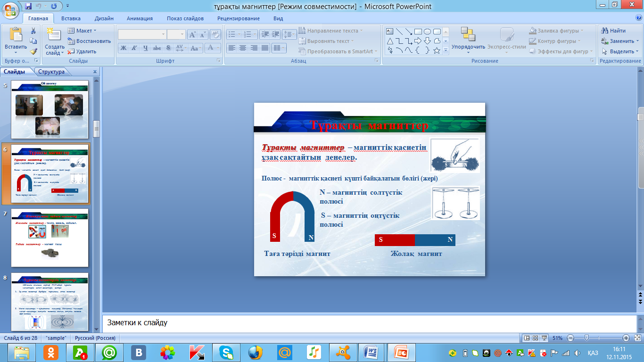Switch to slide sorter view
The image size is (644, 362).
coord(536,338)
